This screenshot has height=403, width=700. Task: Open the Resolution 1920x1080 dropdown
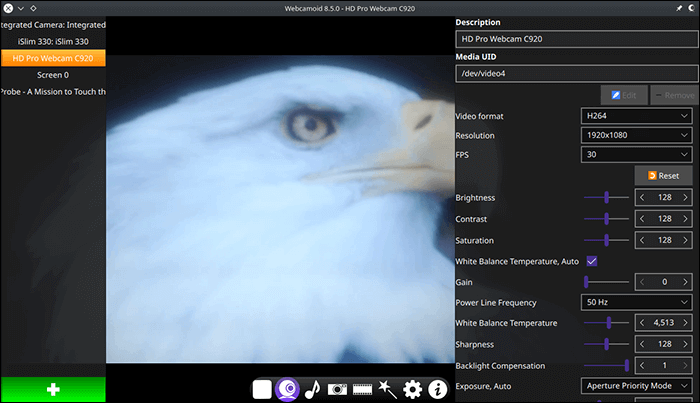tap(636, 135)
